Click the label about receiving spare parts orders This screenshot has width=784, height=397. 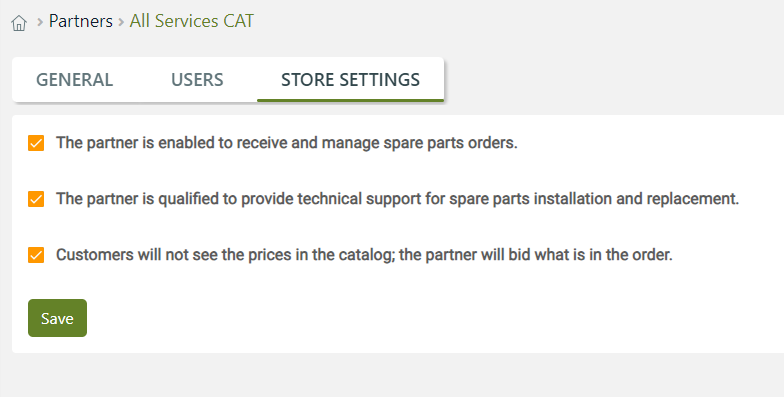(286, 143)
